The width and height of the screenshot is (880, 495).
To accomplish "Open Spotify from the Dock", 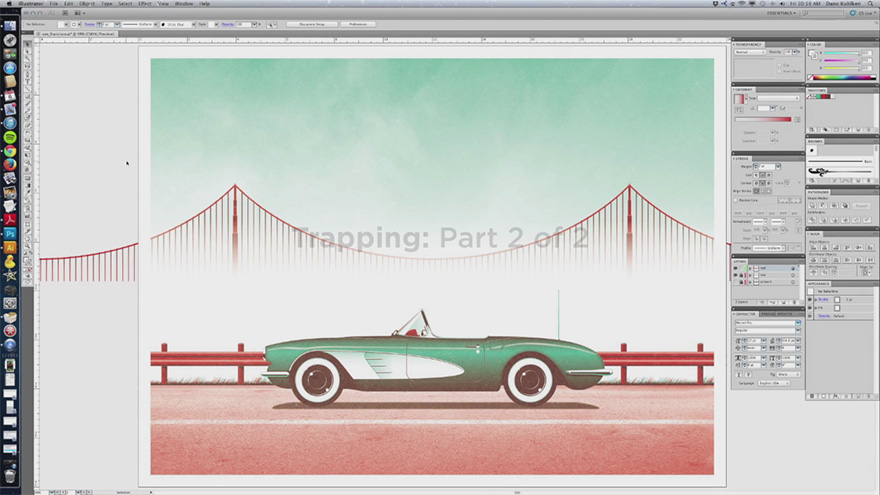I will pyautogui.click(x=10, y=137).
